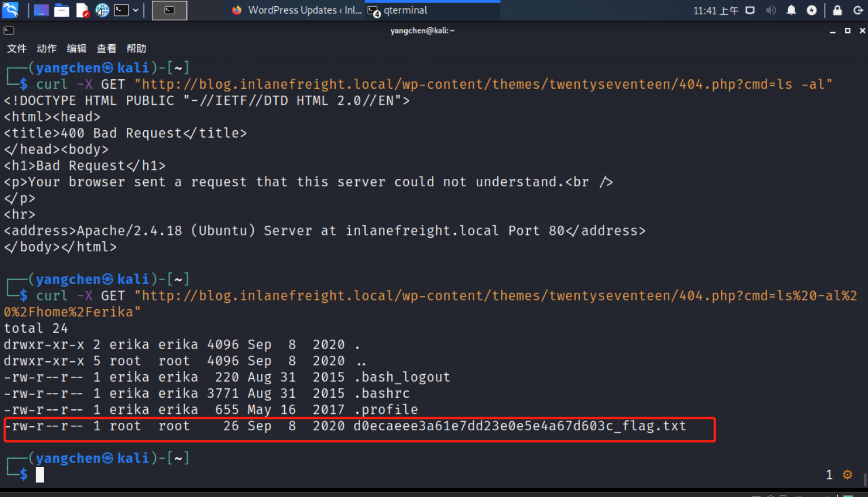
Task: Open a new terminal from the panel launcher
Action: tap(121, 10)
